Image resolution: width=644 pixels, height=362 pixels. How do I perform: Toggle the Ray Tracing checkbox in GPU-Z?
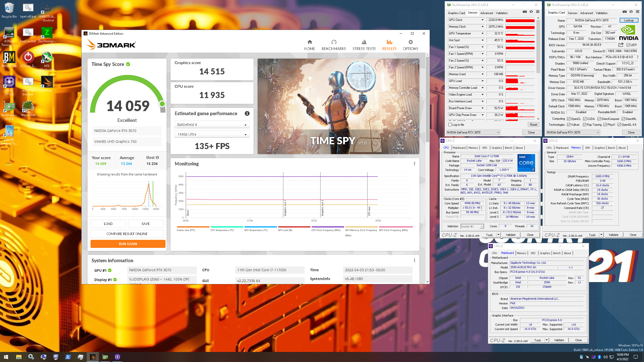click(585, 125)
